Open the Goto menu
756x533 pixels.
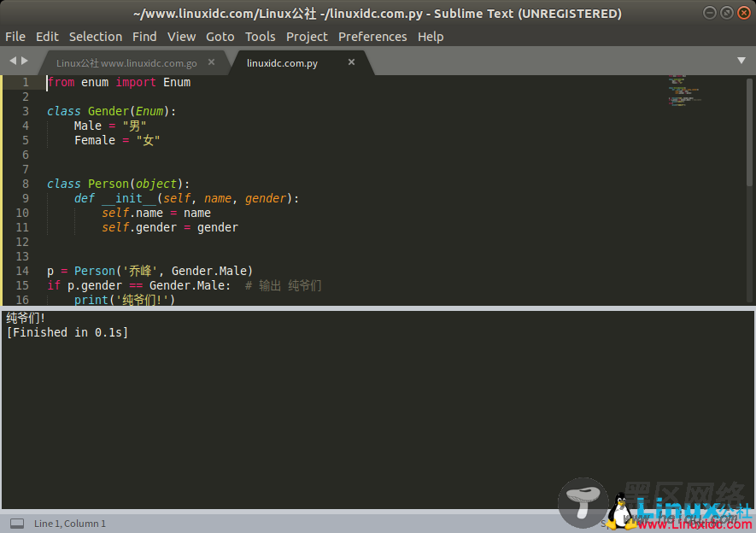[220, 37]
